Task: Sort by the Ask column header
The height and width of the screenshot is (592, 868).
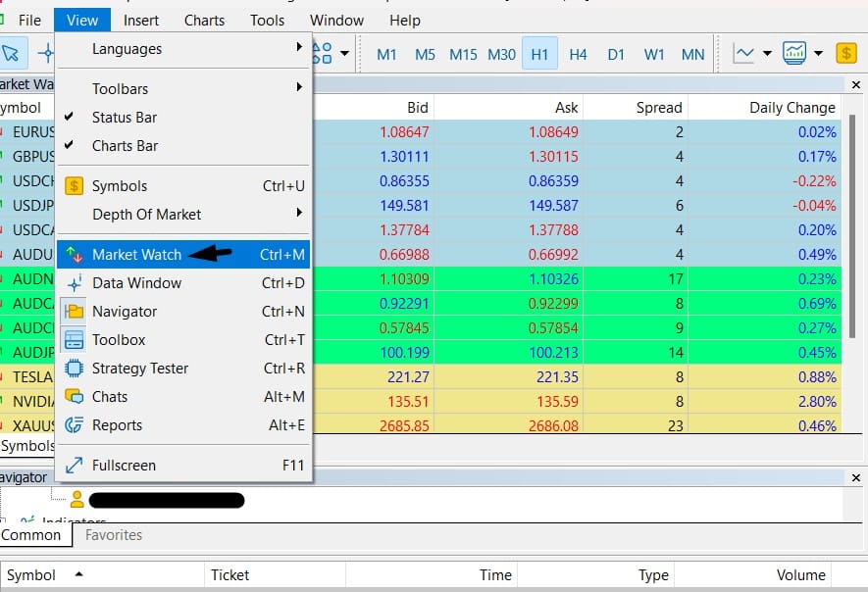Action: (566, 108)
